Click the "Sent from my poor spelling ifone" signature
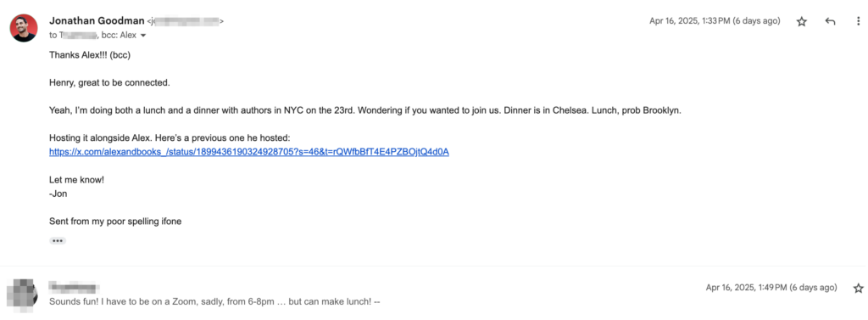 (115, 222)
